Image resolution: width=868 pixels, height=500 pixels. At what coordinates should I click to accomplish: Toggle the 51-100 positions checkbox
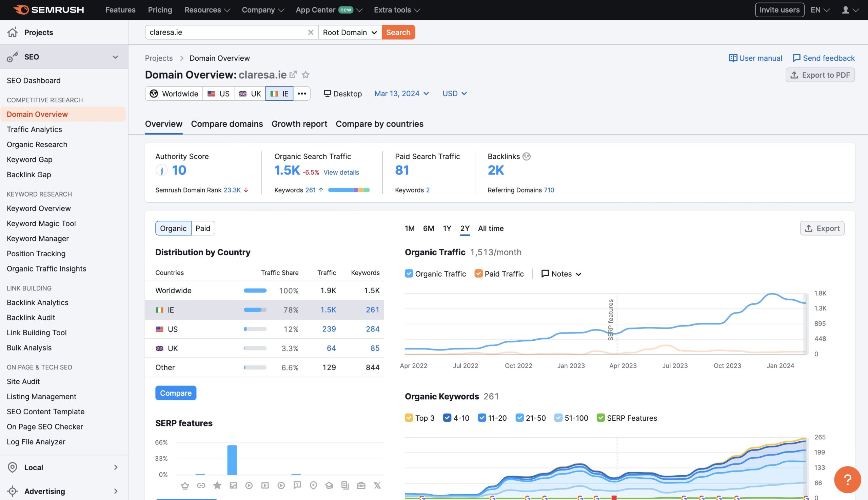558,418
